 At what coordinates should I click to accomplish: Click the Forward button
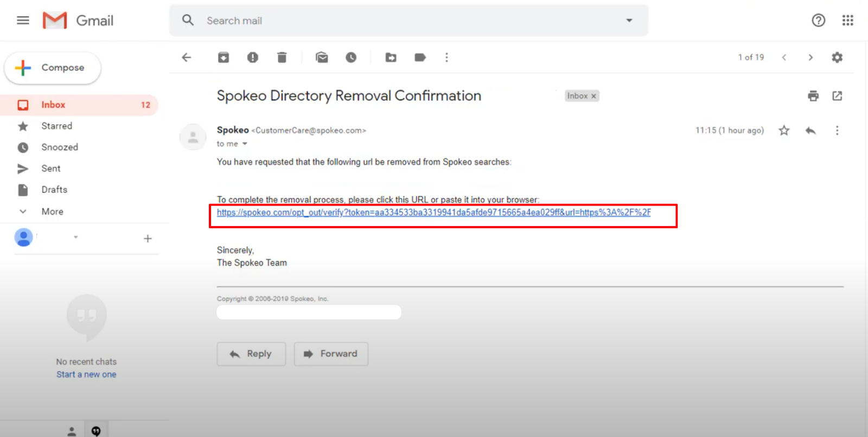click(x=331, y=354)
